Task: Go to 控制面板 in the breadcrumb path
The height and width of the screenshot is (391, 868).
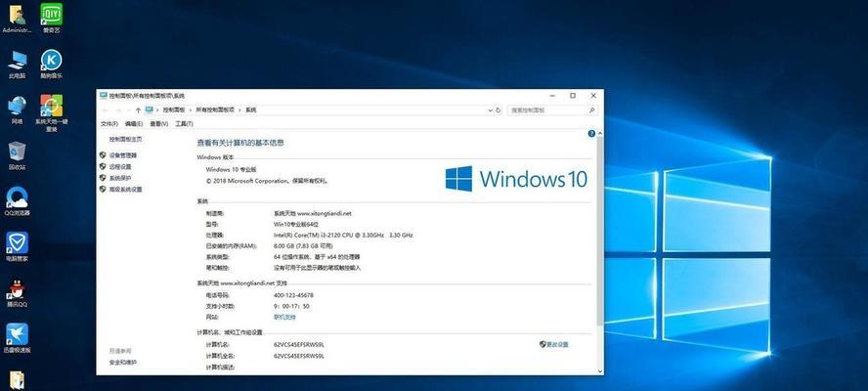Action: [174, 110]
